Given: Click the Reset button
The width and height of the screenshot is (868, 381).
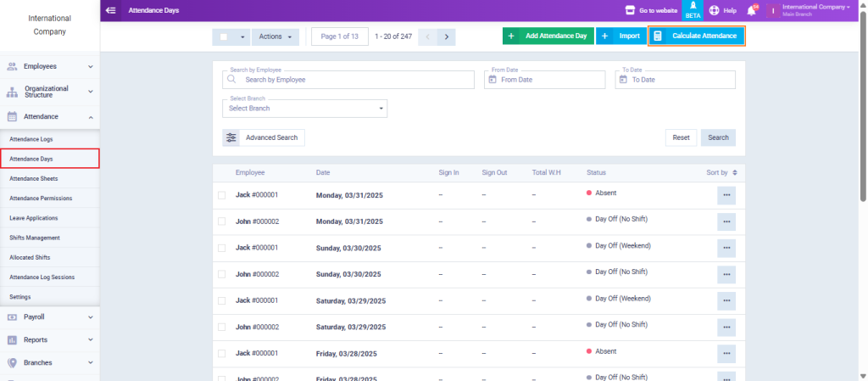Looking at the screenshot, I should (x=681, y=138).
